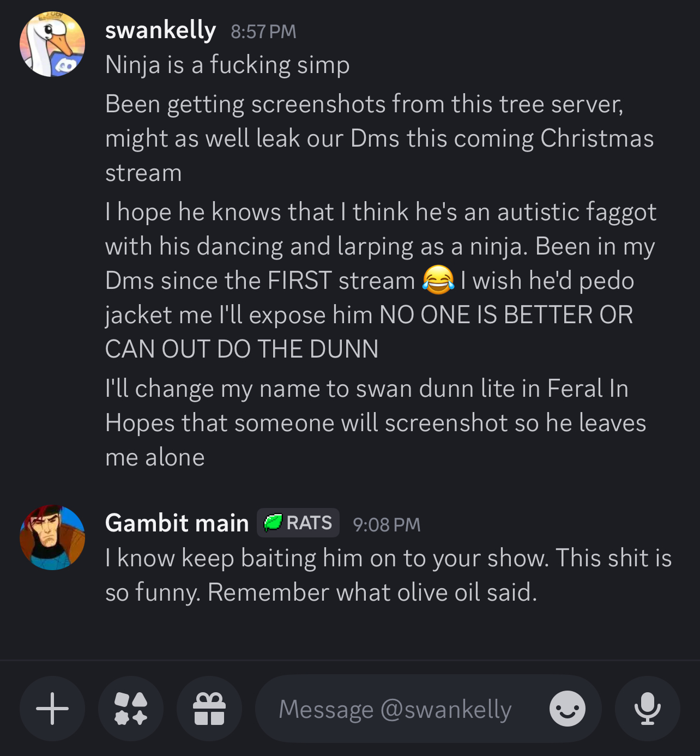Viewport: 700px width, 756px height.
Task: Focus the Message @swankelly input field
Action: (395, 709)
